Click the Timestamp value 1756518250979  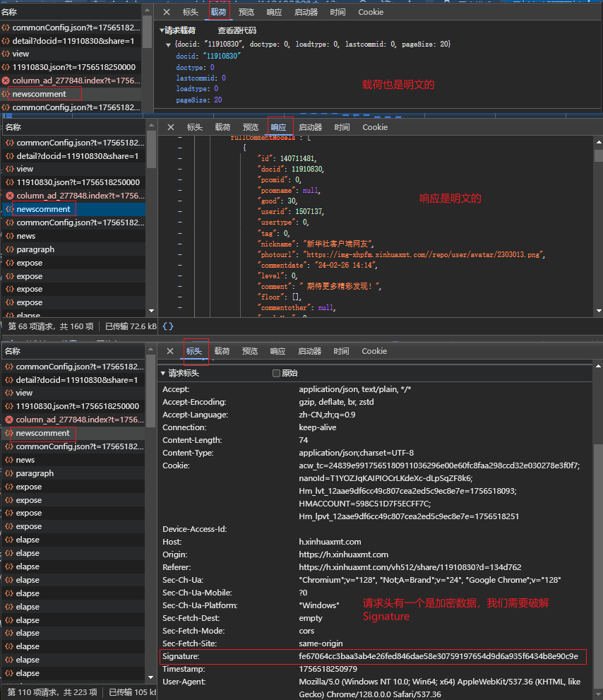[328, 669]
